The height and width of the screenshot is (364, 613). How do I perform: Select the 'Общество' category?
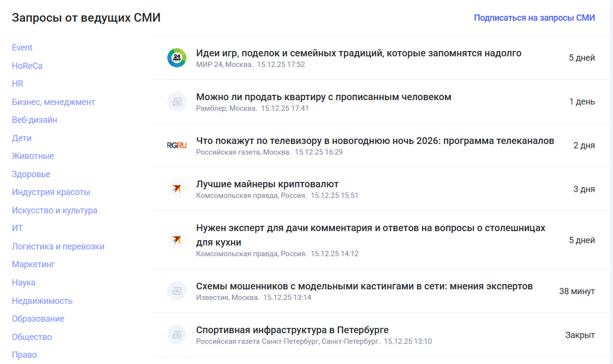coord(32,337)
